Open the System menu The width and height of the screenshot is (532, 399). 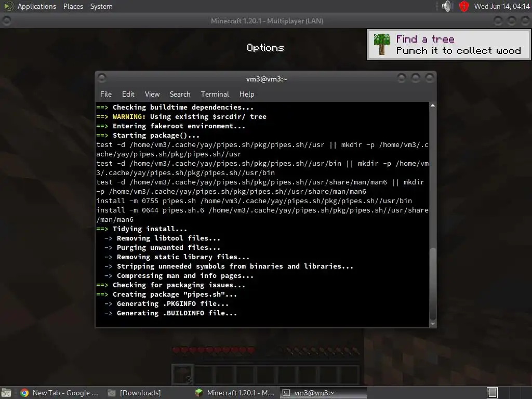101,6
